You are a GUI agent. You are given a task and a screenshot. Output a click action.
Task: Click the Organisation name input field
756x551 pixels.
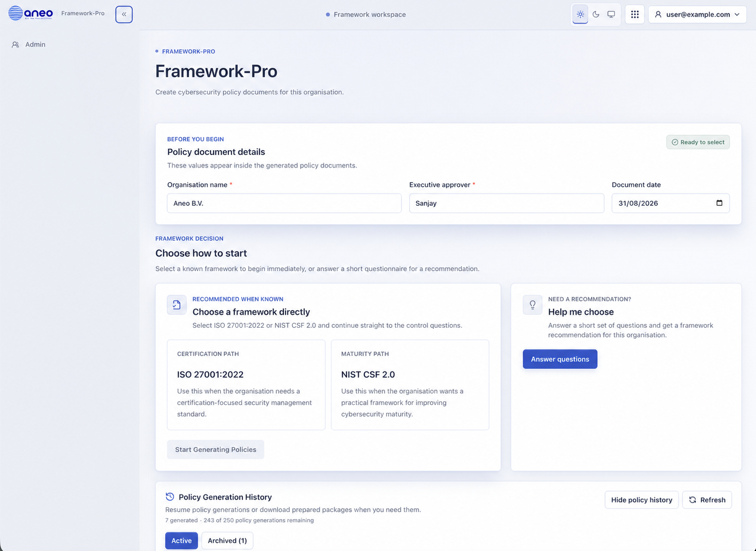tap(284, 203)
